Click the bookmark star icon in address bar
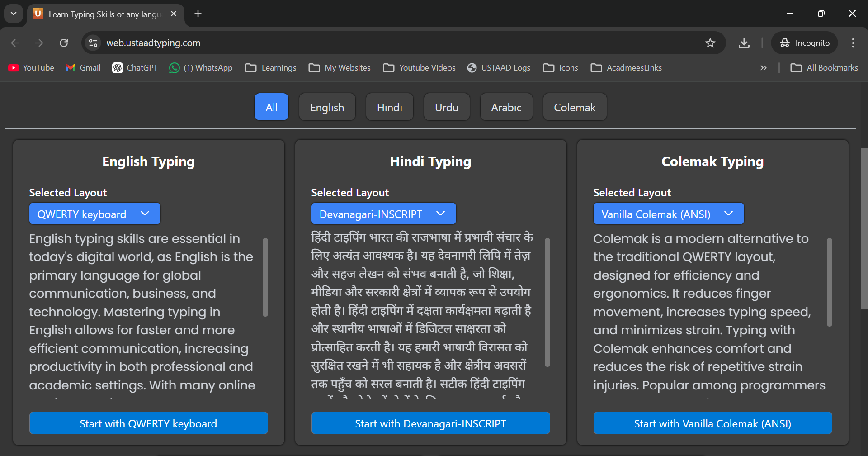The image size is (868, 456). (x=710, y=43)
